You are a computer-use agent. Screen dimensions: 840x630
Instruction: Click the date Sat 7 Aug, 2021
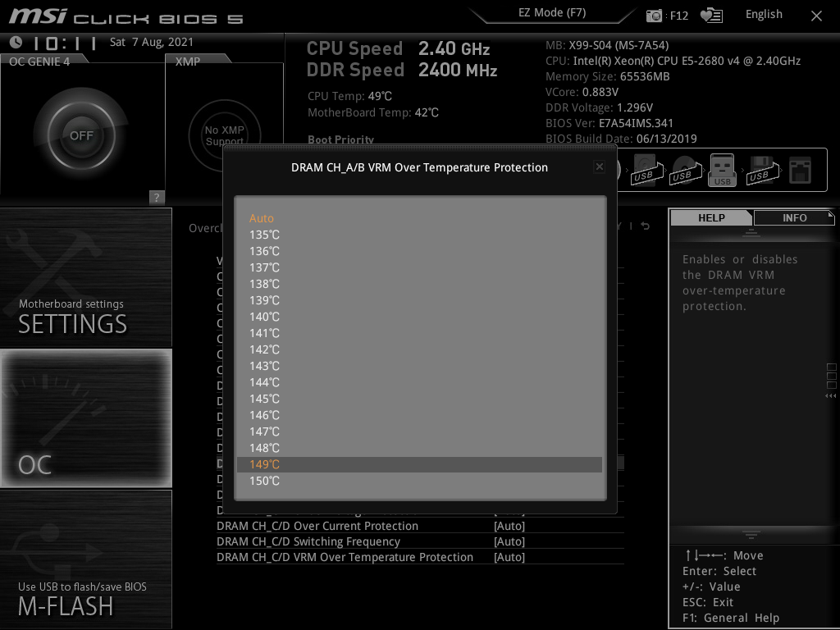151,42
